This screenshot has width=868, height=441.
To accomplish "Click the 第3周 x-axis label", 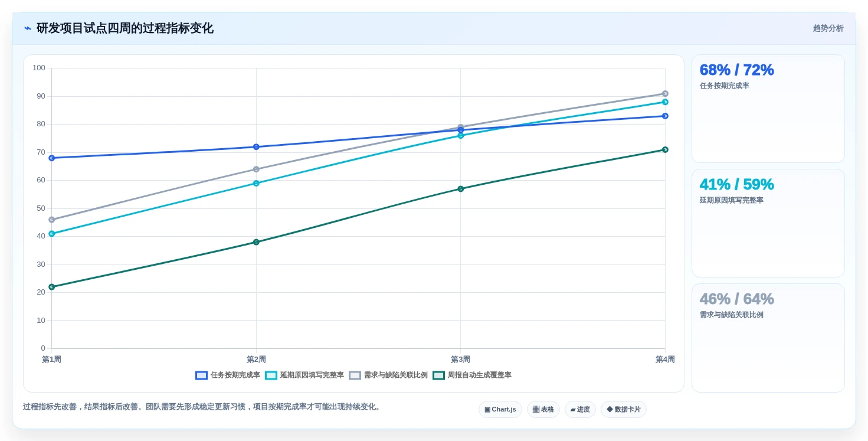I will point(461,359).
